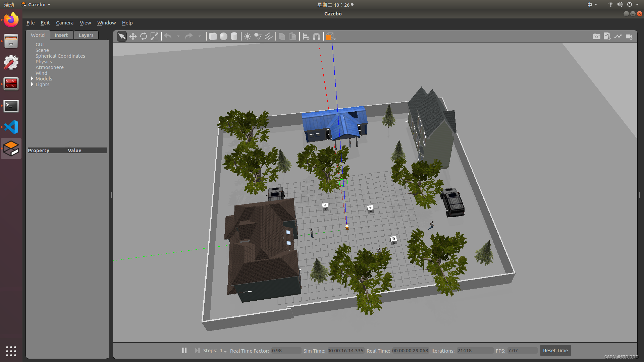
Task: Select Physics in the World tree
Action: 44,62
